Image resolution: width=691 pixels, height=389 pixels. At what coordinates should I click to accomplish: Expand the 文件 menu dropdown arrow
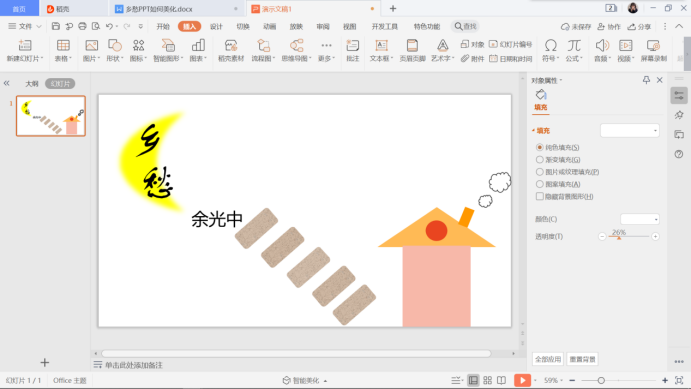(x=39, y=26)
